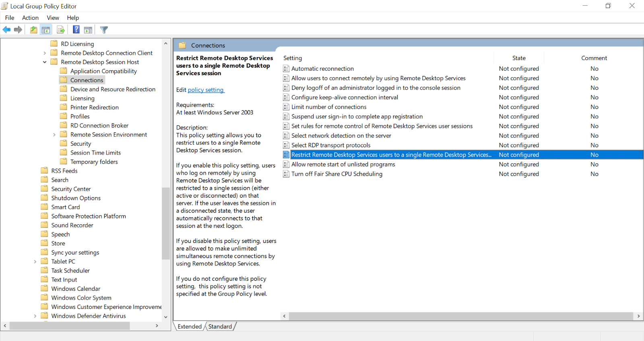Click the settings list horizontal scrollbar thumb
The width and height of the screenshot is (644, 341).
(x=461, y=316)
